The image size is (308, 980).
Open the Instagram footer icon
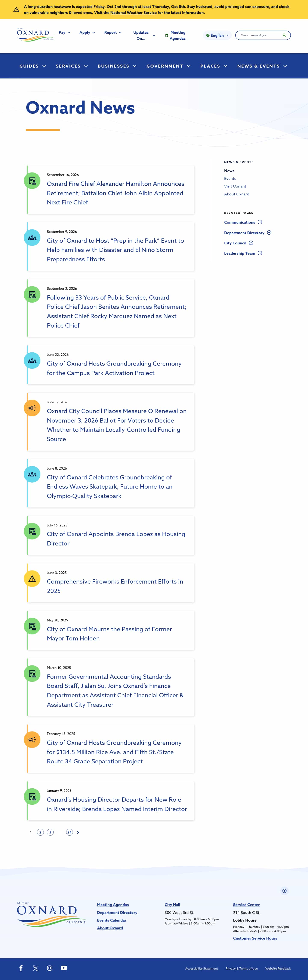coord(49,968)
